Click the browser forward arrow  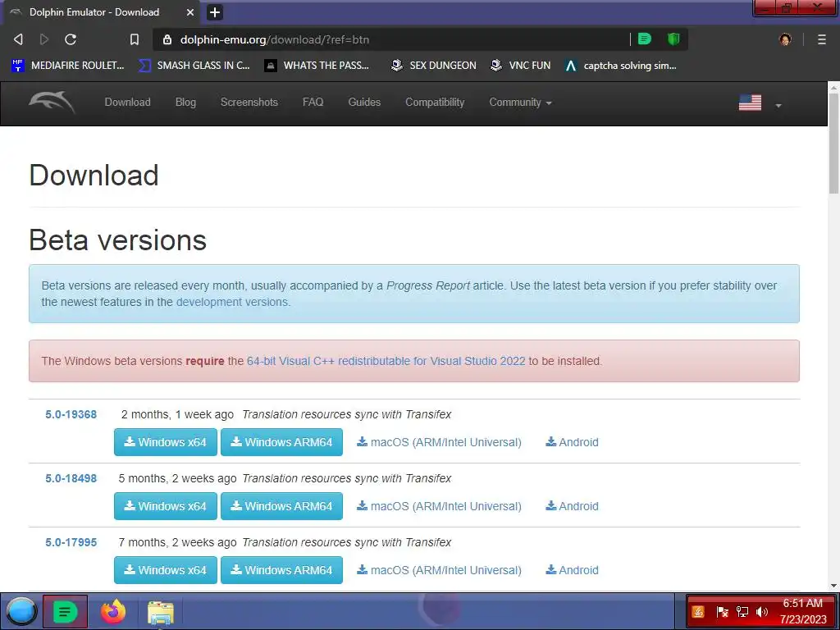point(44,39)
